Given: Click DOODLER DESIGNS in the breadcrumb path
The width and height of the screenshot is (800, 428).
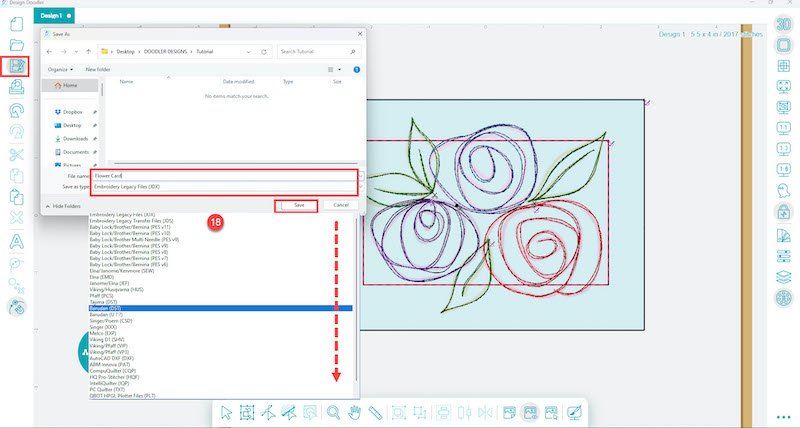Looking at the screenshot, I should 165,52.
